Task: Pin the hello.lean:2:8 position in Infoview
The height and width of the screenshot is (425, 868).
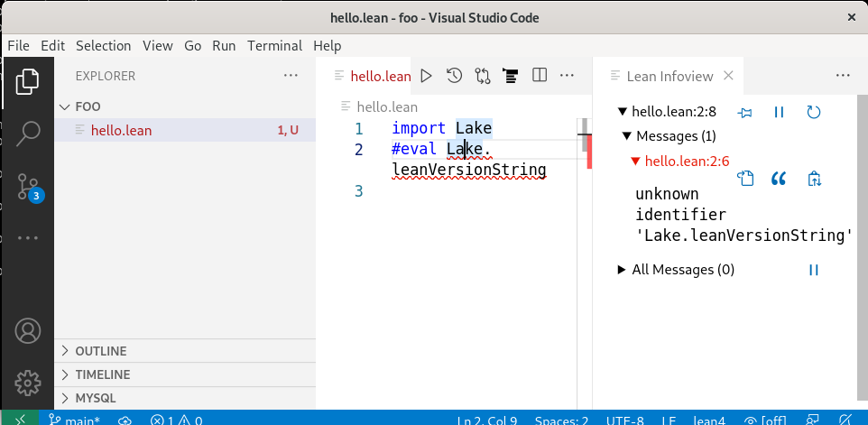Action: 745,112
